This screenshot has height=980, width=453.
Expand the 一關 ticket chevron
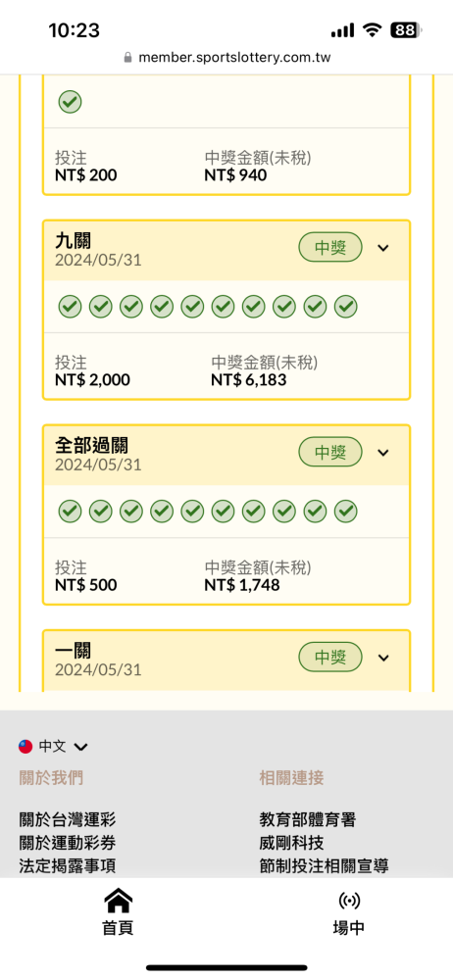383,658
